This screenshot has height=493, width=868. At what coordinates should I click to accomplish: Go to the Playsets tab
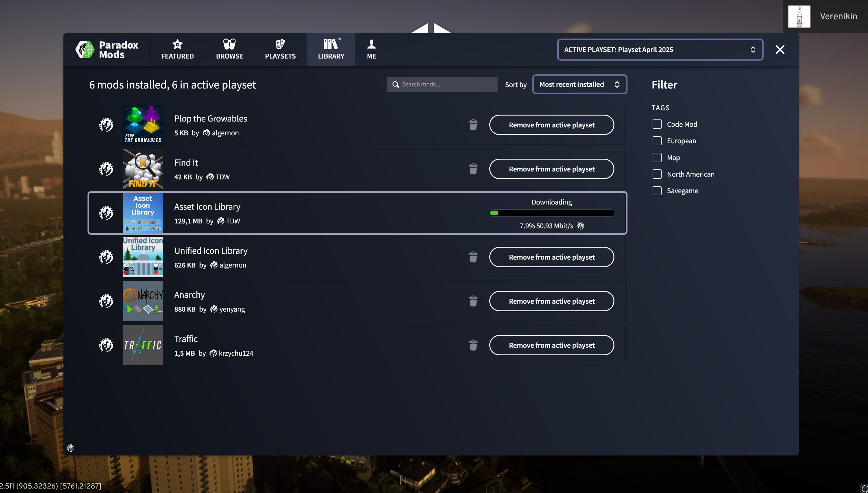[x=280, y=50]
